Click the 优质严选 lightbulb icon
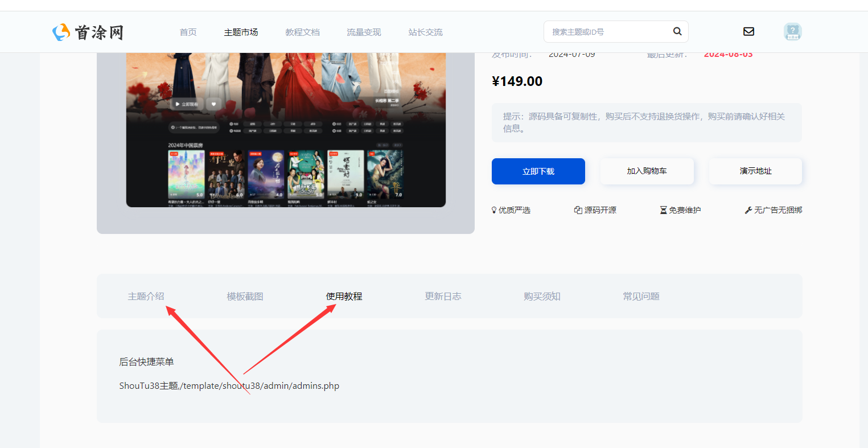The width and height of the screenshot is (868, 448). tap(494, 210)
